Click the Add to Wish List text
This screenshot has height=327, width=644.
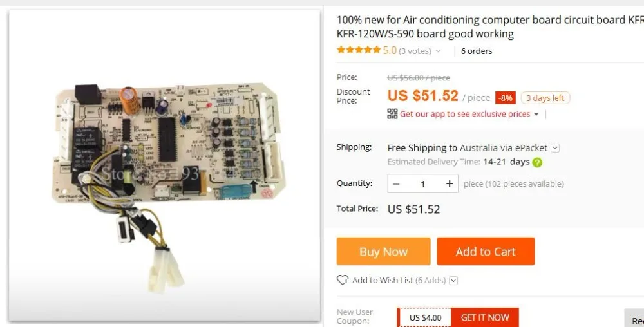383,280
